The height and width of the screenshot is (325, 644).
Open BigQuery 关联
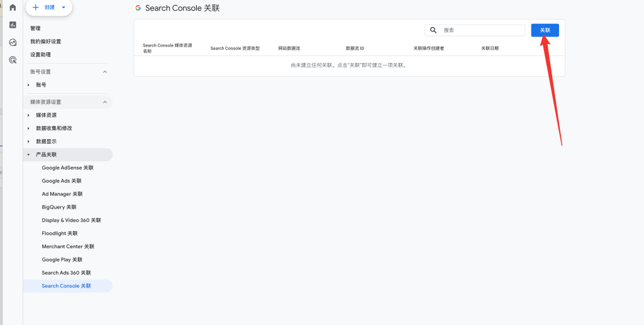coord(59,207)
